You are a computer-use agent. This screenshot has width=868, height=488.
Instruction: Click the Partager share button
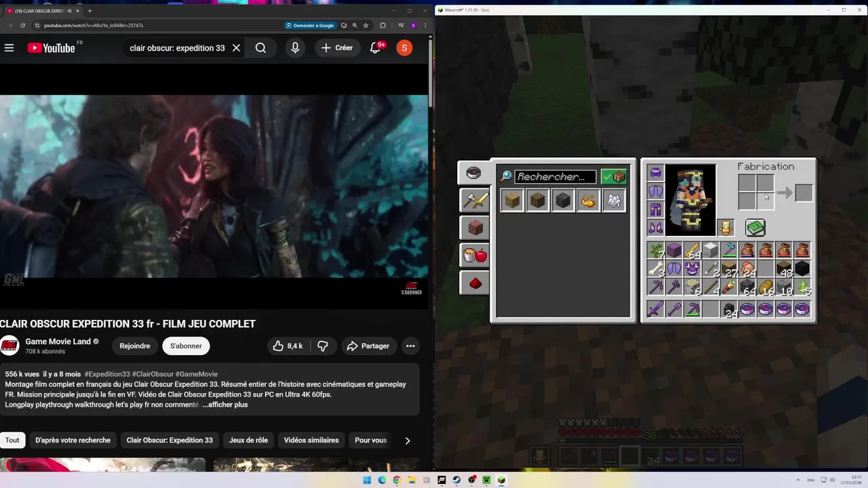click(368, 346)
